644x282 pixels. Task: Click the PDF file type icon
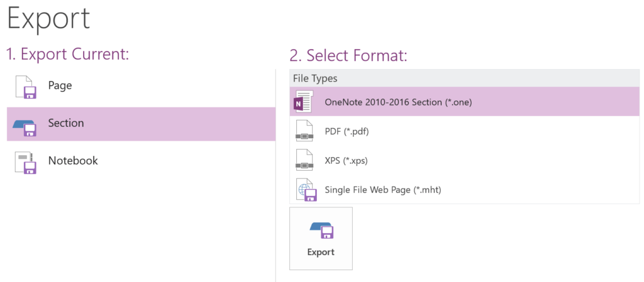click(304, 131)
